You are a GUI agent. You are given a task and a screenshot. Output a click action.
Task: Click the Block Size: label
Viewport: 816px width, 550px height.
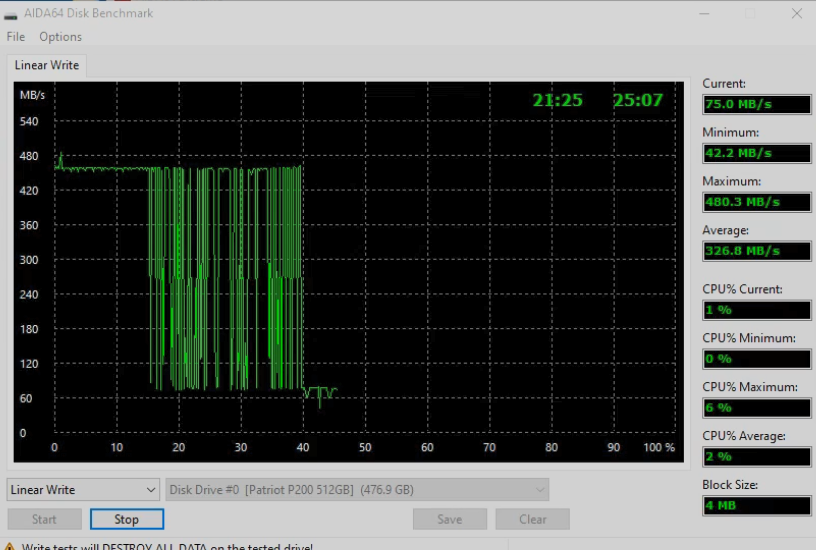pyautogui.click(x=730, y=485)
